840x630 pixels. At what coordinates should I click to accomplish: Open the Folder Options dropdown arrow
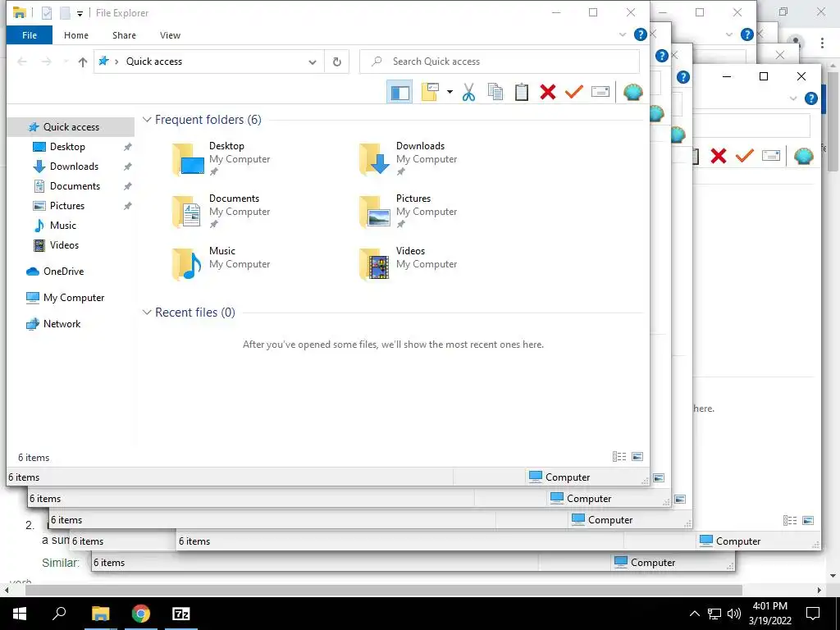click(450, 92)
